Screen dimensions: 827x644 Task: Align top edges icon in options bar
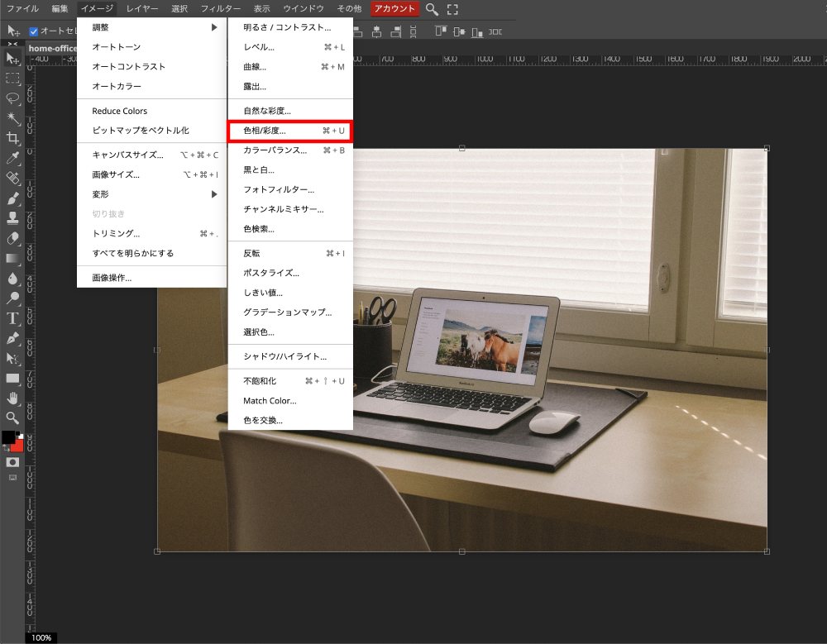tap(441, 31)
